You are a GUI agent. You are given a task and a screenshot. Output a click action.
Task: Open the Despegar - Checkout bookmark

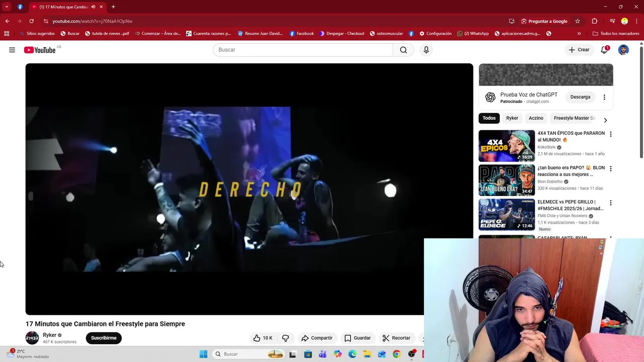(x=342, y=34)
